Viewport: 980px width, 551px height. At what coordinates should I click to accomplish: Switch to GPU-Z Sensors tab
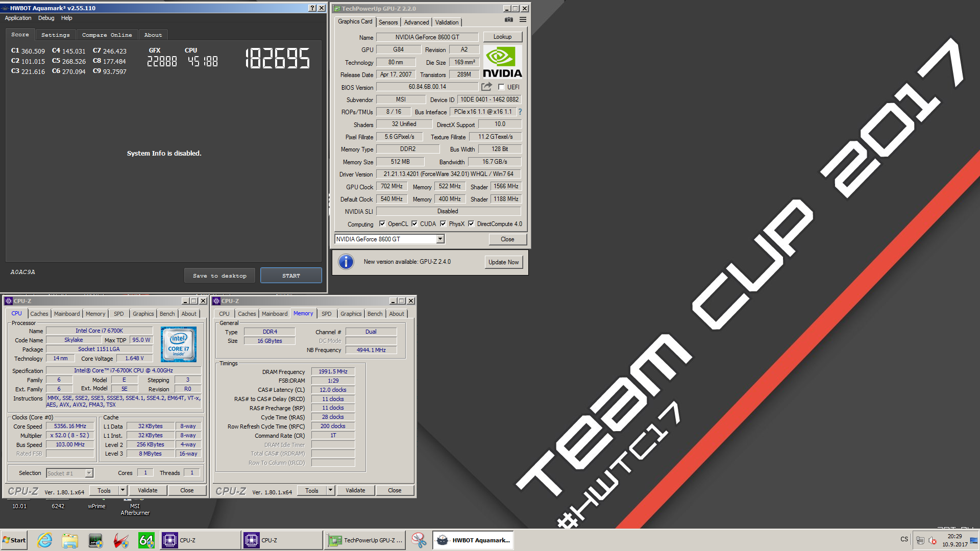pyautogui.click(x=388, y=22)
